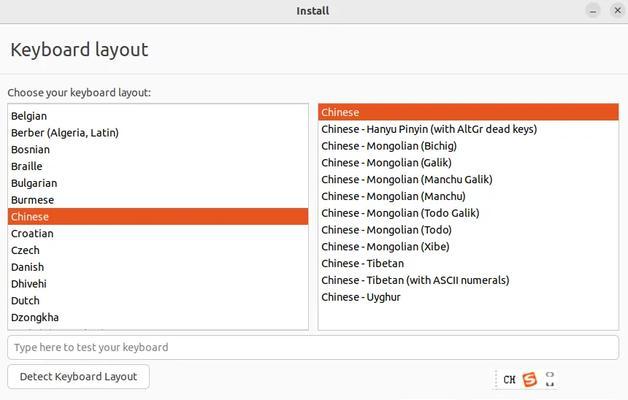The width and height of the screenshot is (628, 400).
Task: Close the Install window
Action: click(618, 11)
